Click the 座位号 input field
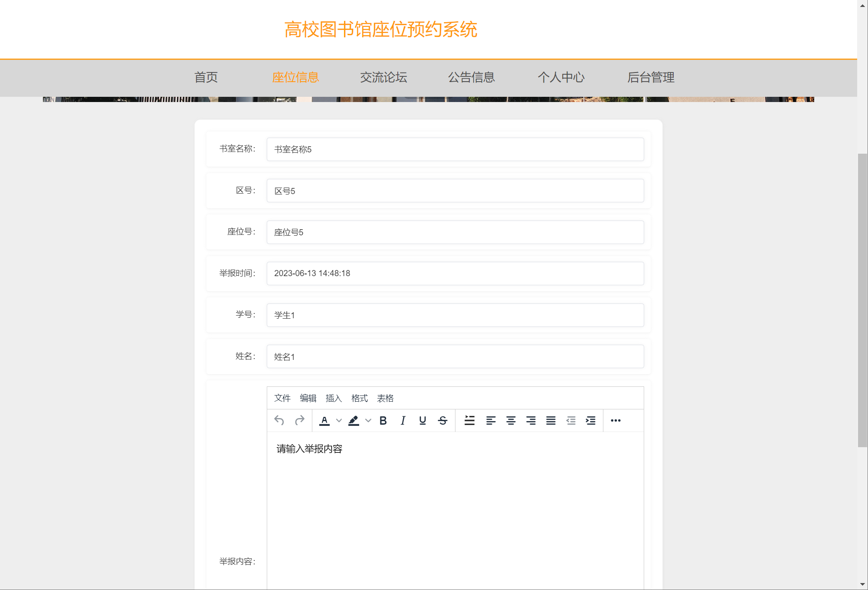The image size is (868, 590). tap(455, 232)
